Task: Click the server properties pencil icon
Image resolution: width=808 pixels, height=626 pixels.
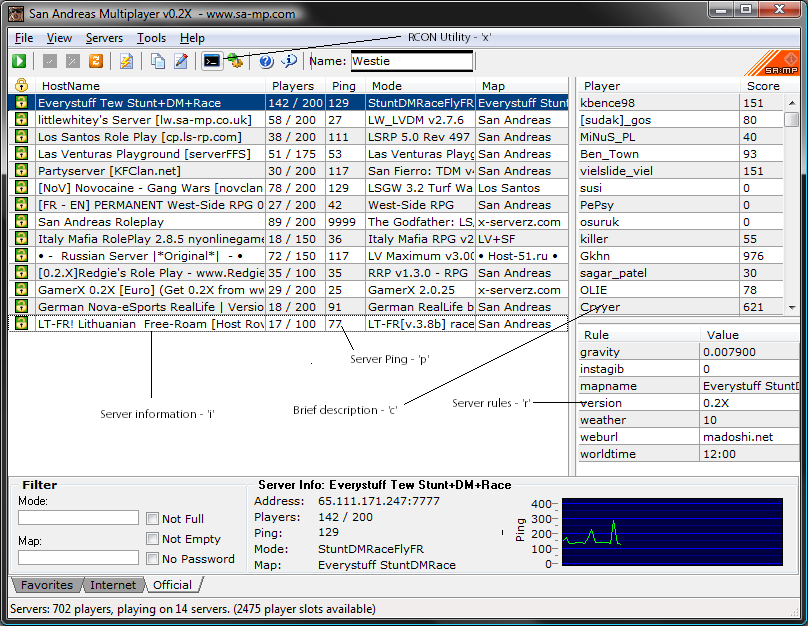Action: coord(181,61)
